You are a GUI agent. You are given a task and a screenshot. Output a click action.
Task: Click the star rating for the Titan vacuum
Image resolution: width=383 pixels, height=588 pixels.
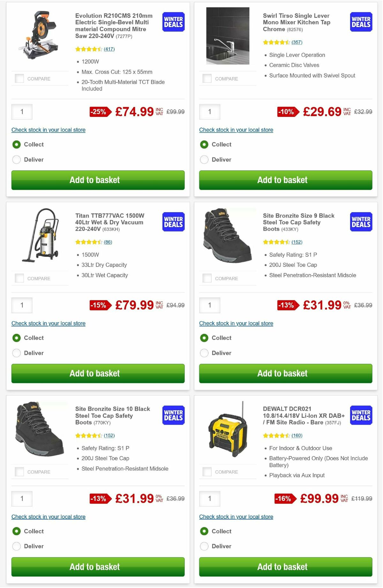pos(89,242)
